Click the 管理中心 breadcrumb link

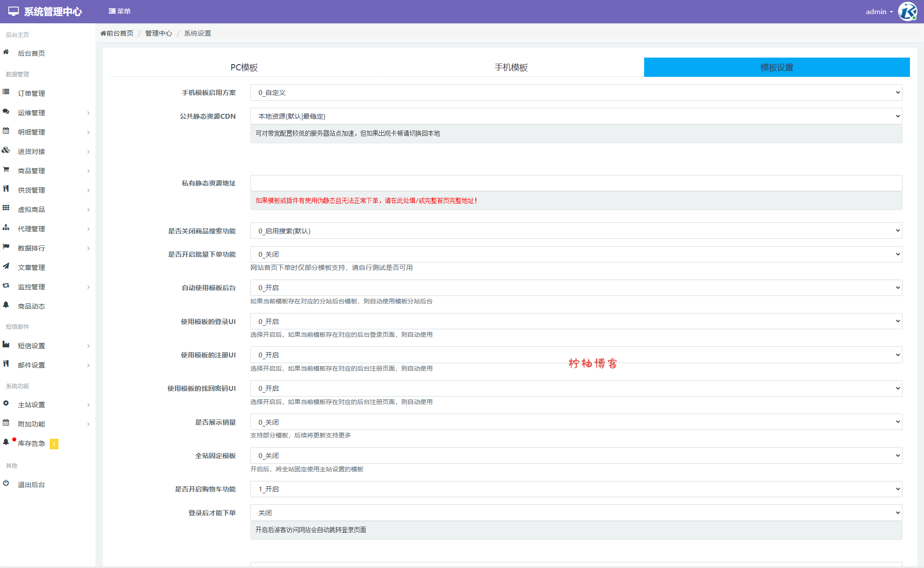click(159, 33)
